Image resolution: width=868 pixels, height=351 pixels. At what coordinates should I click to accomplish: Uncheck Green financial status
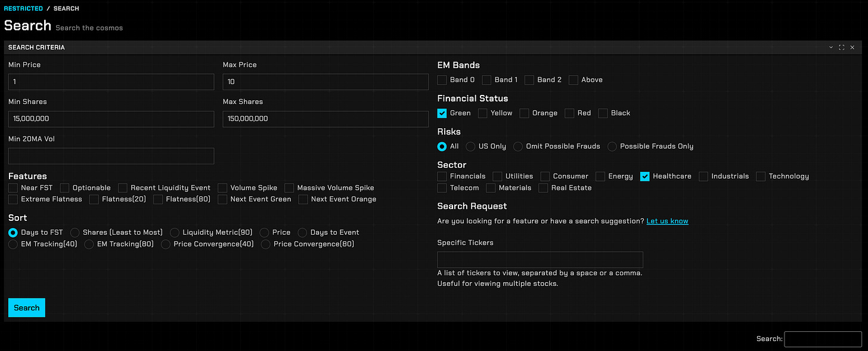pos(442,113)
